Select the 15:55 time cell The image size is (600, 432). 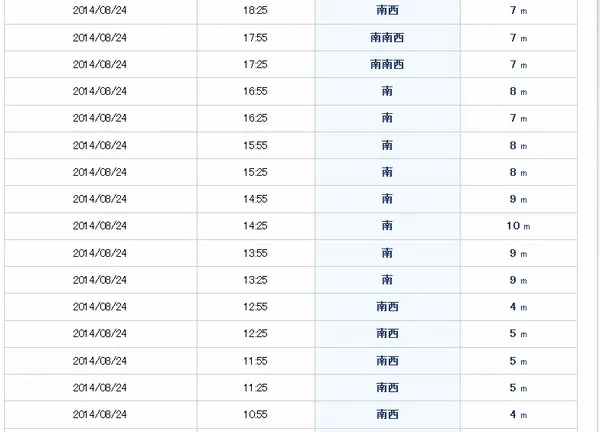pos(255,145)
